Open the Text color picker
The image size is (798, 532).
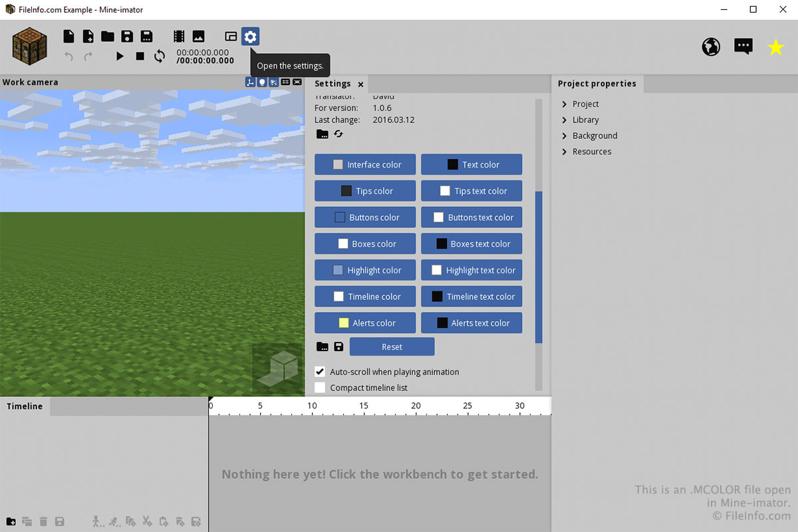471,164
